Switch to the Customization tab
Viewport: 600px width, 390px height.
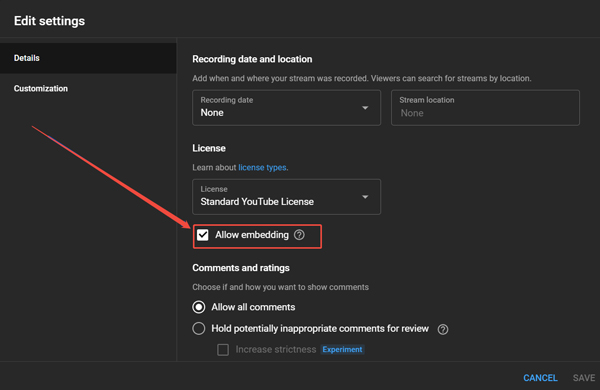[x=88, y=88]
